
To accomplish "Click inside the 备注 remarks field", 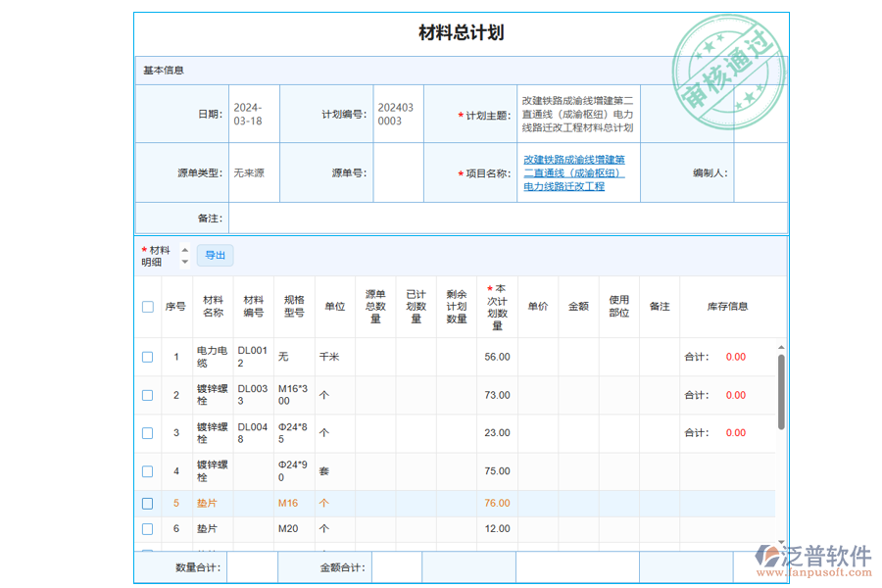I will click(490, 218).
